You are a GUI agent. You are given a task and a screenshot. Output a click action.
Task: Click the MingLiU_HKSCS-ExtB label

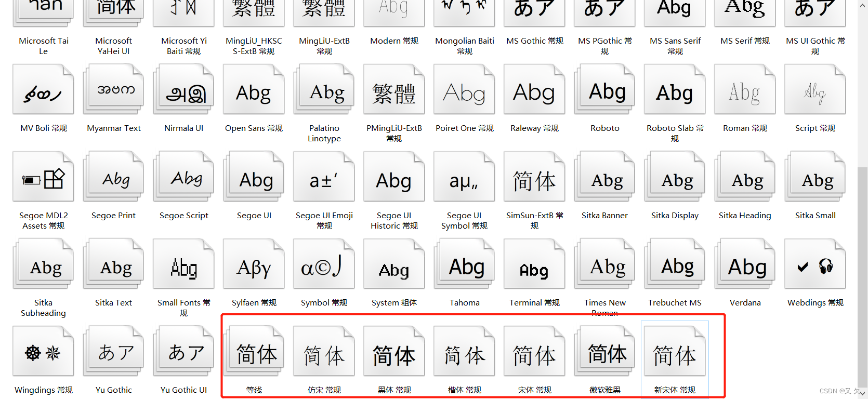[x=254, y=46]
